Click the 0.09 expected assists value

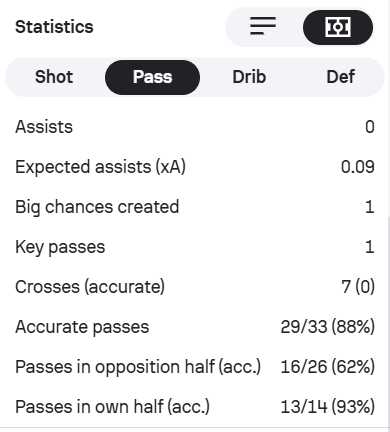coord(358,167)
